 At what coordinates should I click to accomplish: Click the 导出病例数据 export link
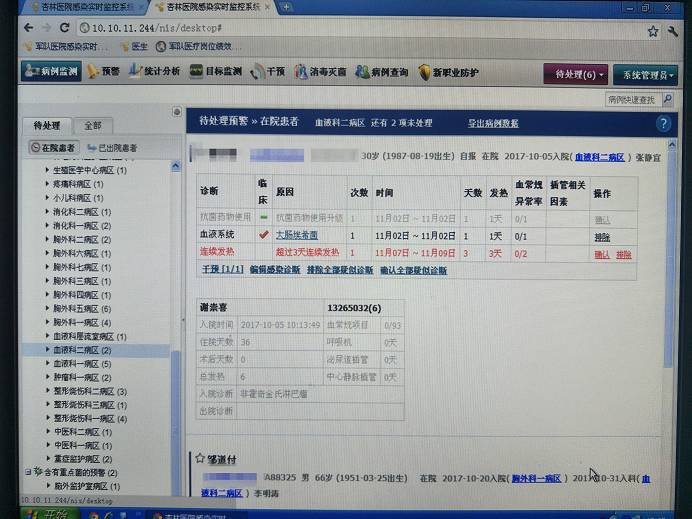[493, 123]
